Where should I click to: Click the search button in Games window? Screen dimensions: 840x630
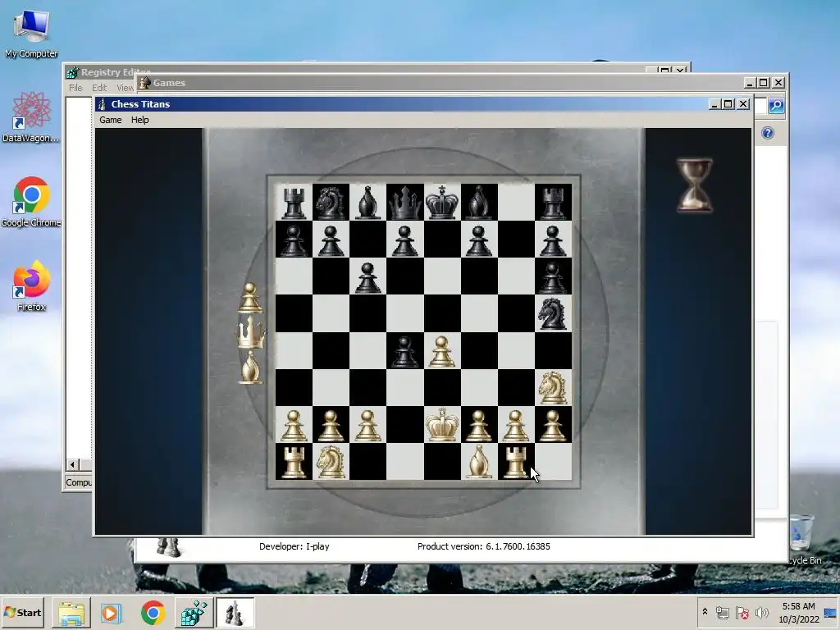776,106
